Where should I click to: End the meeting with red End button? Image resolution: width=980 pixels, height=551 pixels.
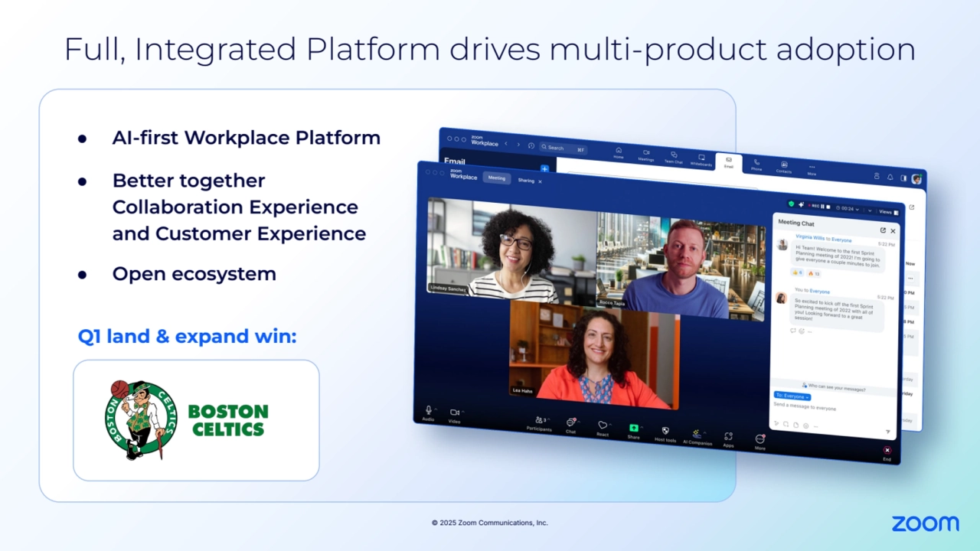point(887,450)
